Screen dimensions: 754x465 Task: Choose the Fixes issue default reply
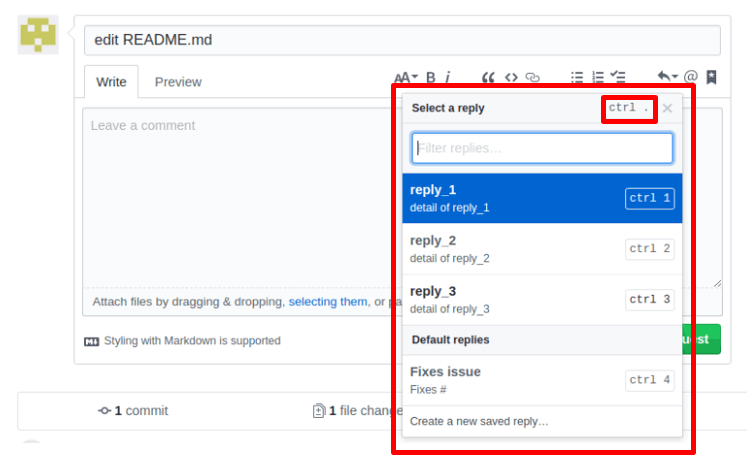pos(542,380)
